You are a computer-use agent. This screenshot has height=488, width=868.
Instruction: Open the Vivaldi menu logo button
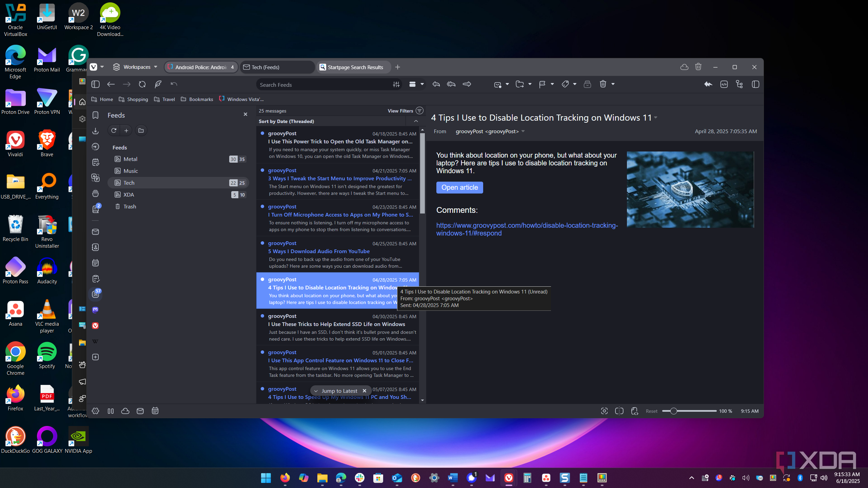coord(94,67)
